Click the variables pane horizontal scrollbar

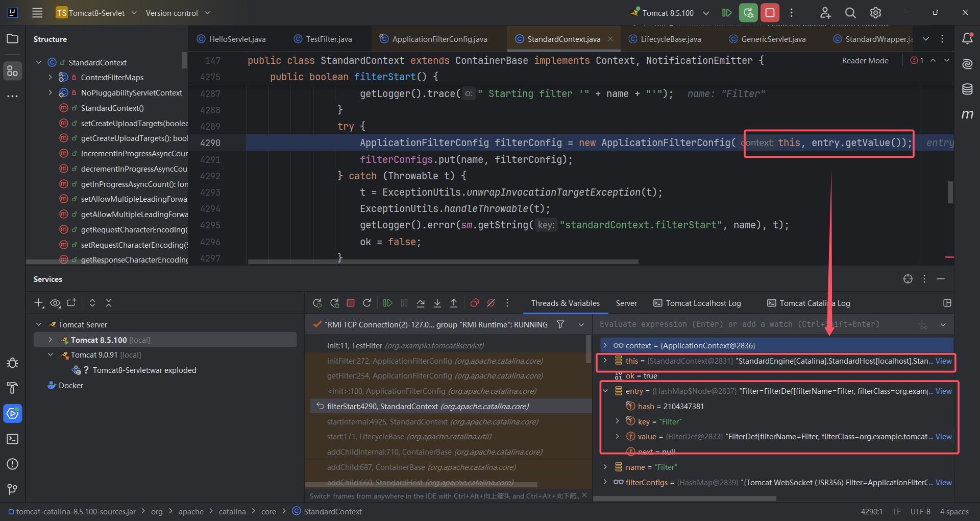pos(684,498)
